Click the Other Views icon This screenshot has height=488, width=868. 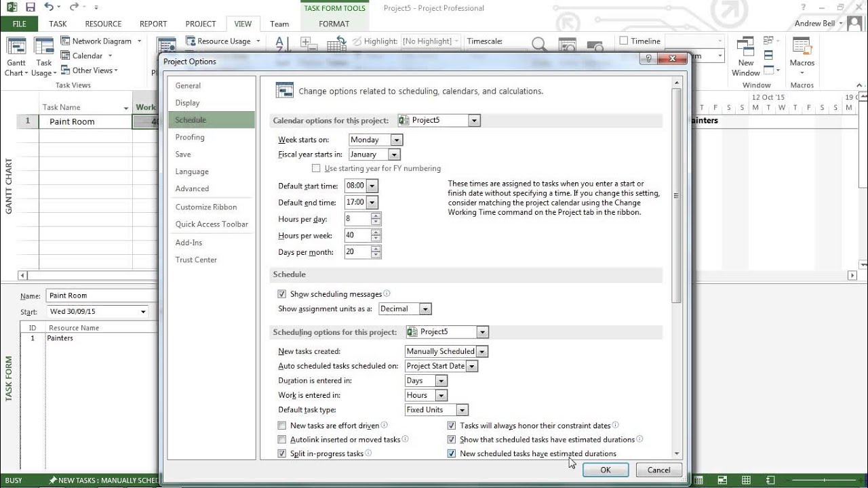tap(66, 70)
